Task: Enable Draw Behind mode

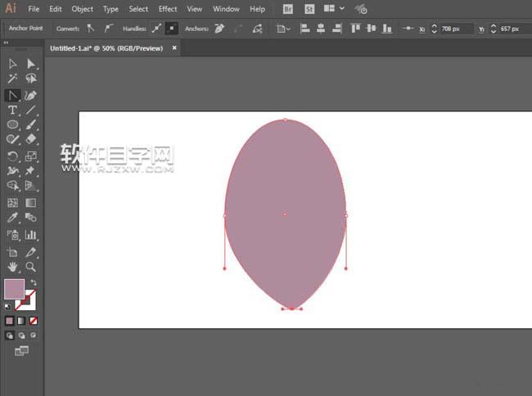Action: (x=21, y=335)
